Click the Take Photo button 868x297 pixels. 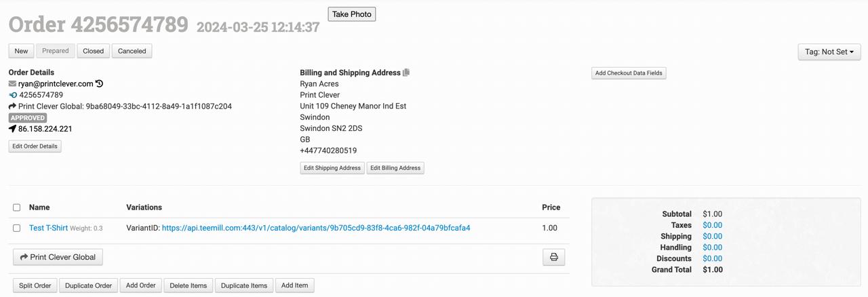click(x=351, y=14)
